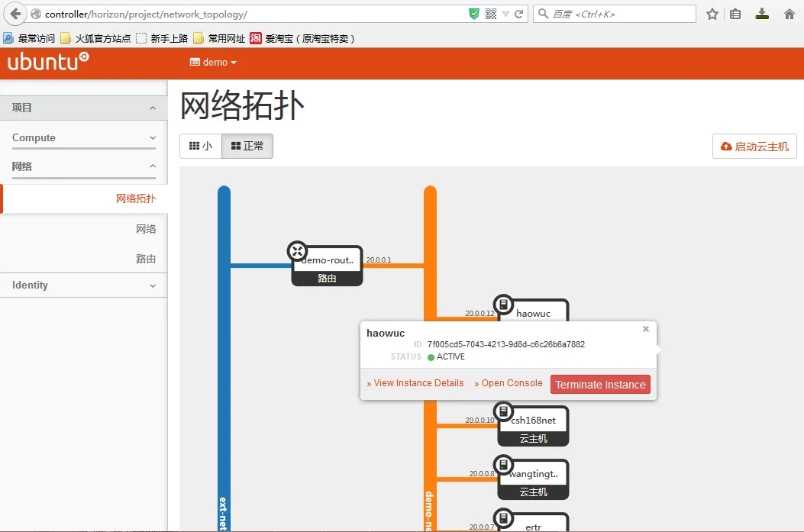This screenshot has height=532, width=804.
Task: Reload the page with the refresh icon
Action: coord(519,14)
